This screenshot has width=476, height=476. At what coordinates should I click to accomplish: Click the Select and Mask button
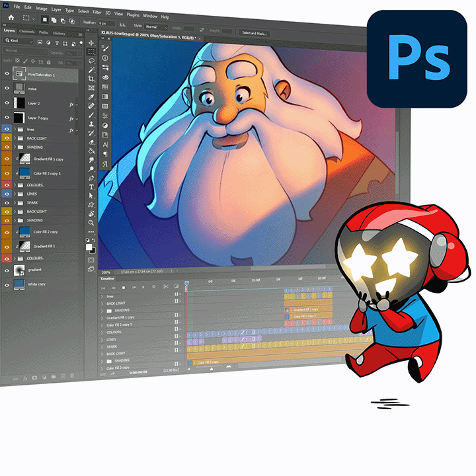click(x=255, y=33)
